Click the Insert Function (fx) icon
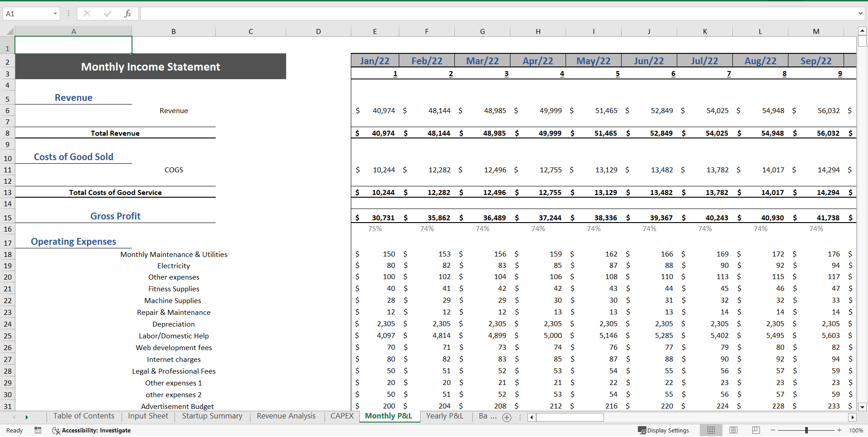This screenshot has height=437, width=868. [x=128, y=14]
